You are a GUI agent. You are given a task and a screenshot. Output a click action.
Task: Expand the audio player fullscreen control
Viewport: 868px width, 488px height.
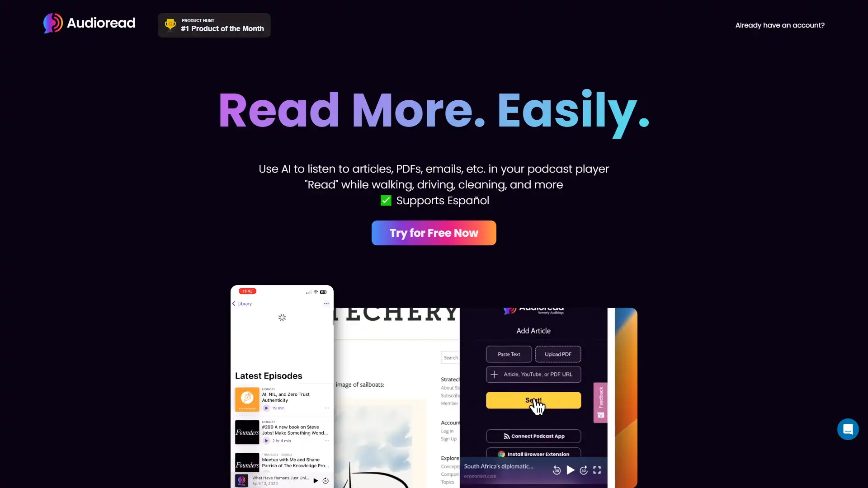(x=597, y=470)
